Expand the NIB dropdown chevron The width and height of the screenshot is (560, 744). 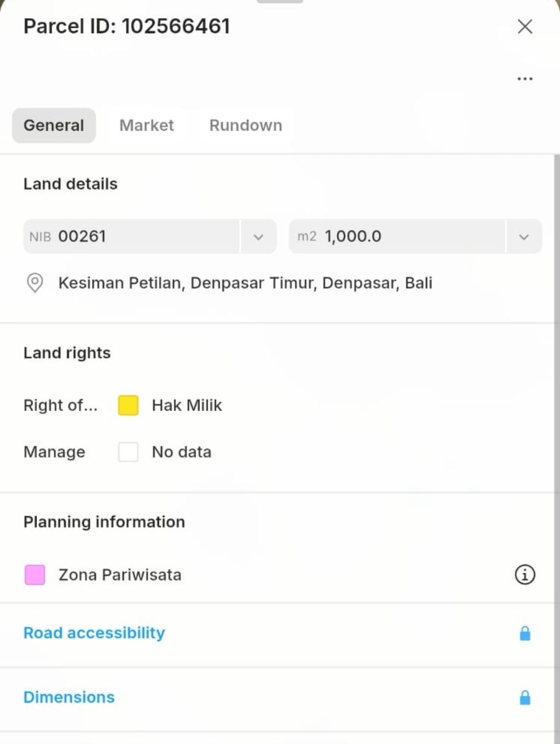tap(259, 237)
